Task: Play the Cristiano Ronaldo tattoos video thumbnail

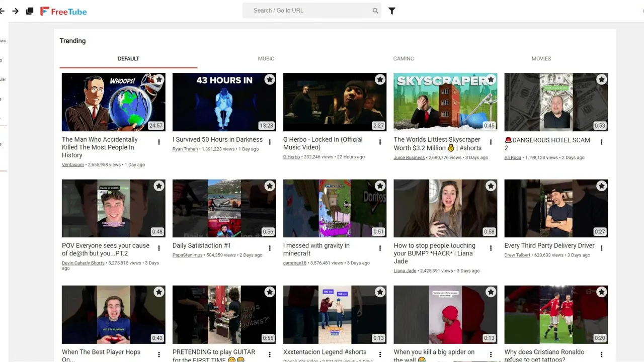Action: [556, 315]
